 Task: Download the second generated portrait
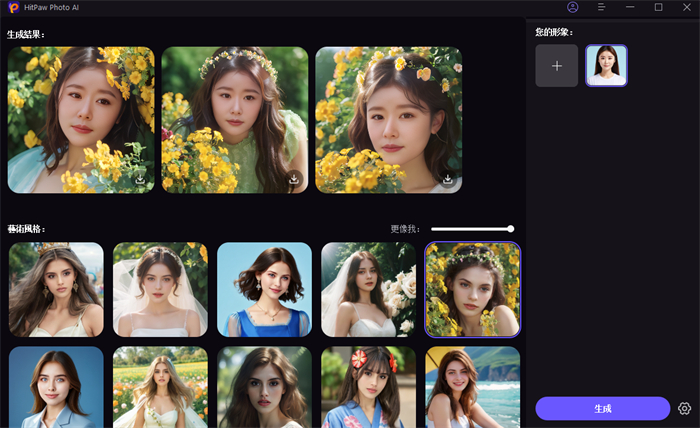coord(295,180)
